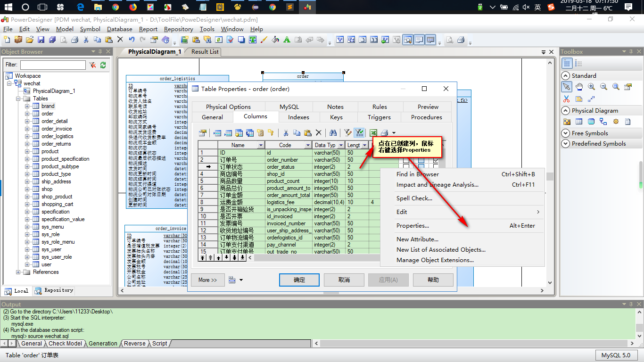Click the 确定 button
The height and width of the screenshot is (362, 644).
(x=299, y=280)
